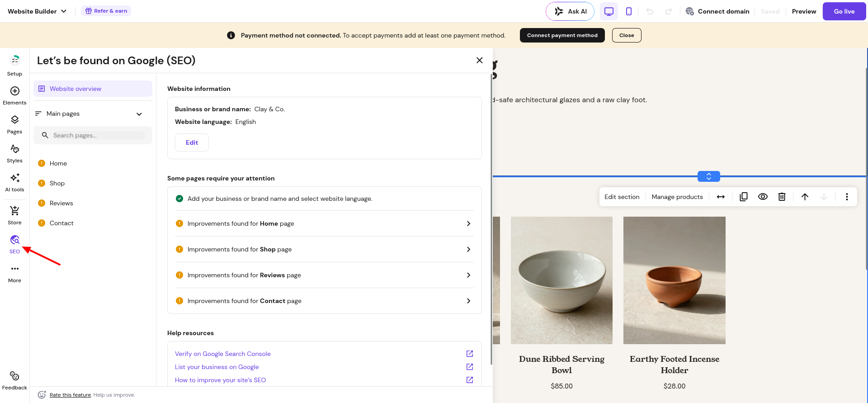This screenshot has height=403, width=868.
Task: Click the Go live button
Action: 844,11
